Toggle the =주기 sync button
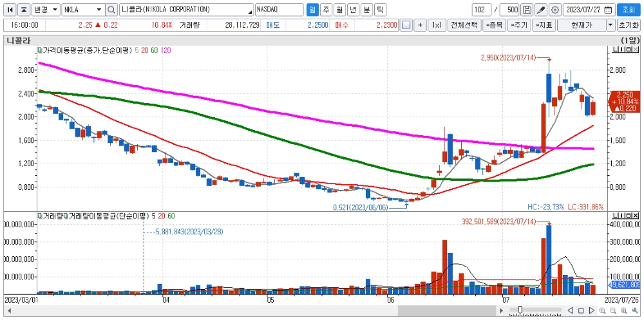 [x=519, y=25]
